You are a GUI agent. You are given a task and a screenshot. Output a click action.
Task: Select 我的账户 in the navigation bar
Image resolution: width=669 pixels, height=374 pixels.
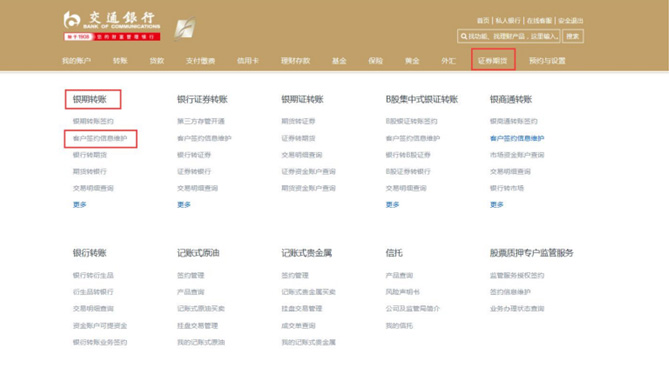[76, 61]
